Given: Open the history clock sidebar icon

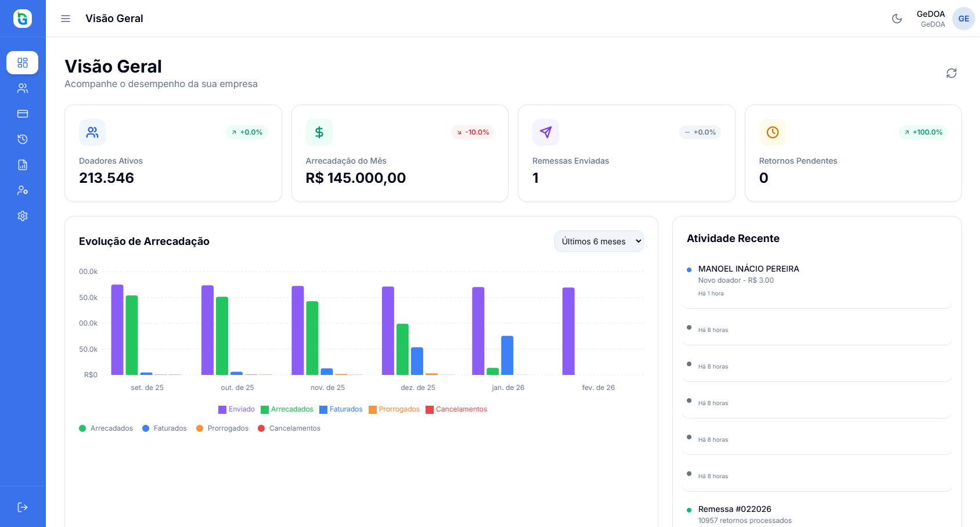Looking at the screenshot, I should 23,139.
